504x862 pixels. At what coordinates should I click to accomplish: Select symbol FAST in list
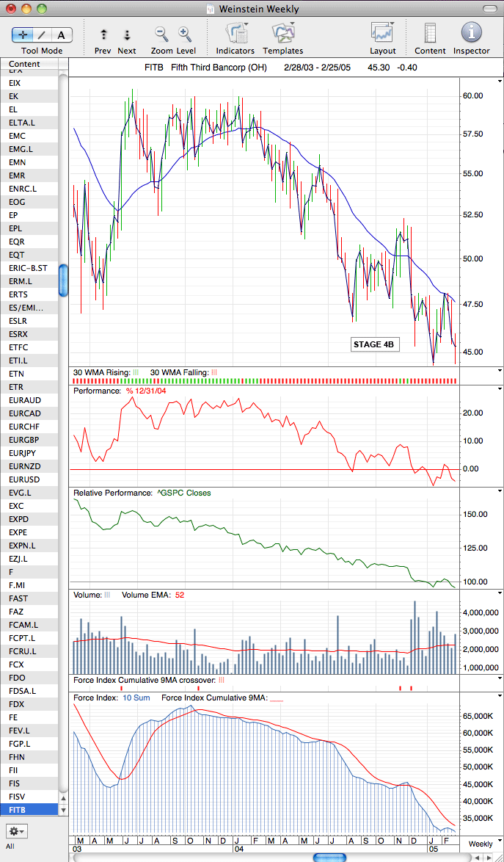tap(29, 598)
